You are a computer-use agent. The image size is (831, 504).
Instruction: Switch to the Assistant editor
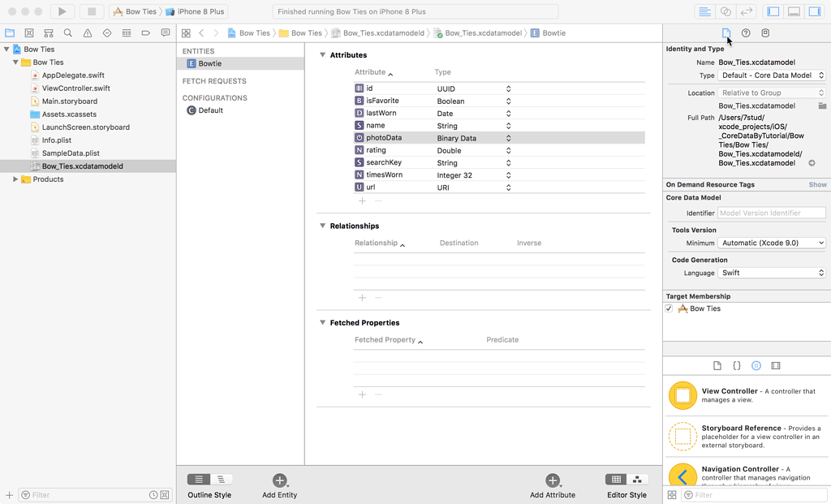click(x=726, y=11)
